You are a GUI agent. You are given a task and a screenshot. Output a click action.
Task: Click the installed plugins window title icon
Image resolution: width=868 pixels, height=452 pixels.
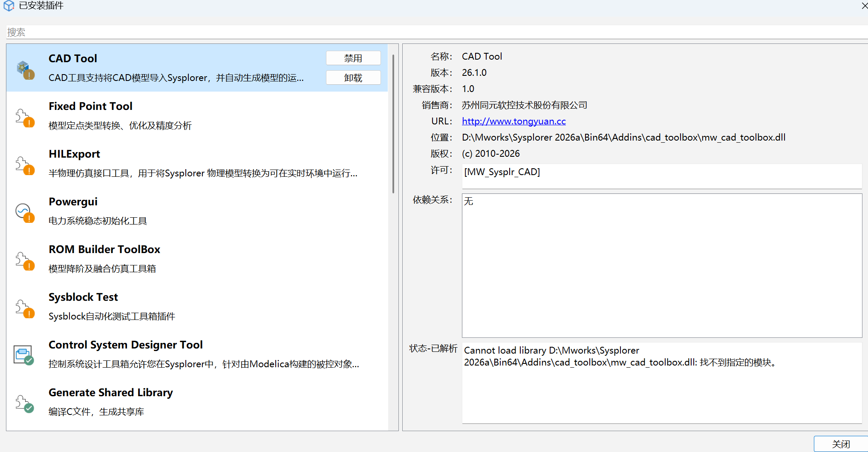(9, 6)
